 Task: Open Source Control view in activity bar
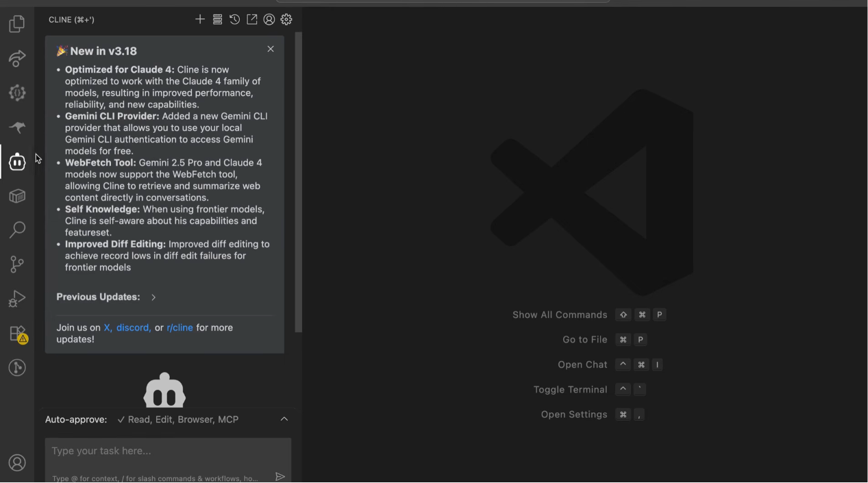tap(17, 264)
